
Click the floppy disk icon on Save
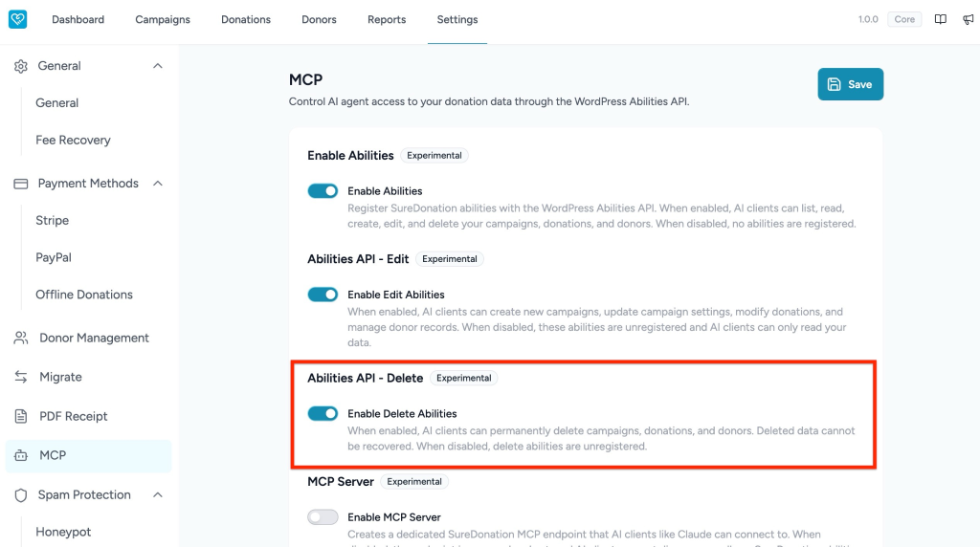[x=834, y=84]
